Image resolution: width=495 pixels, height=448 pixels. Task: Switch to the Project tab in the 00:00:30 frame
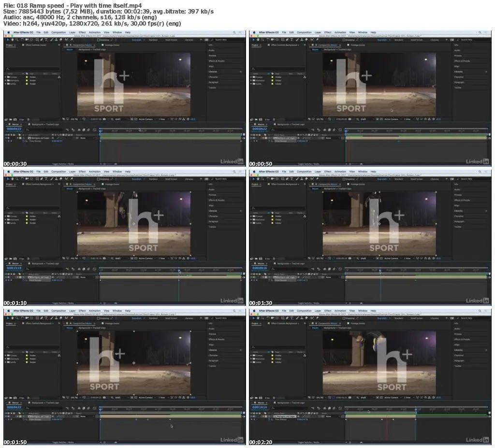9,45
